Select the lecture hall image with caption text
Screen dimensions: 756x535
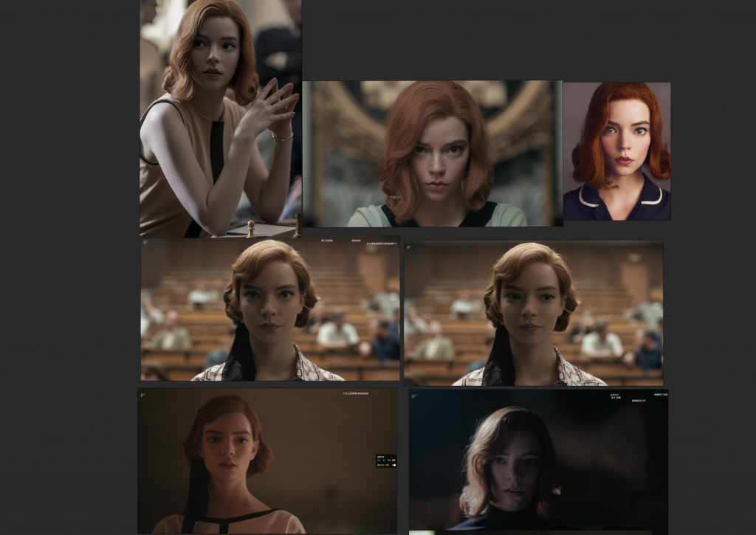(x=270, y=309)
